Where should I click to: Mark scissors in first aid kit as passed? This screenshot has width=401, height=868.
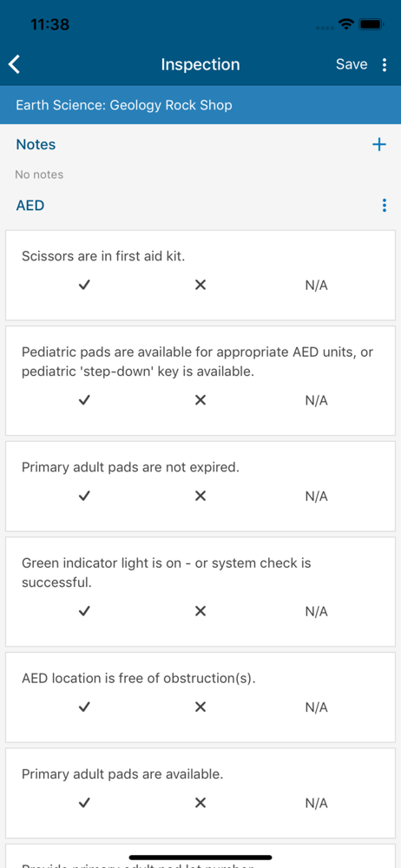pos(84,285)
